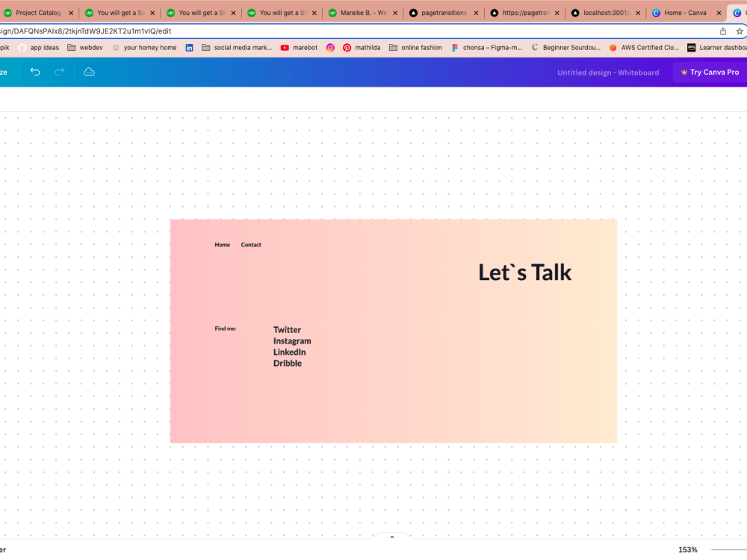
Task: Click the share icon beside the address bar
Action: [722, 32]
